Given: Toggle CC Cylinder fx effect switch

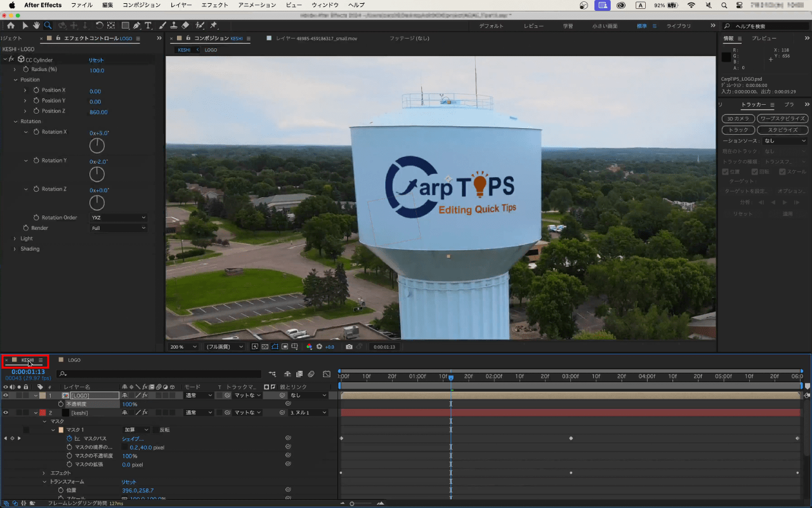Looking at the screenshot, I should click(x=11, y=59).
